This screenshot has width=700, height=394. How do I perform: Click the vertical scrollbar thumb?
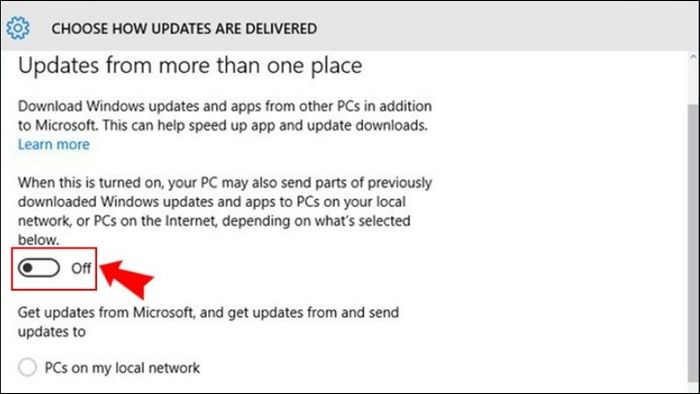(693, 243)
